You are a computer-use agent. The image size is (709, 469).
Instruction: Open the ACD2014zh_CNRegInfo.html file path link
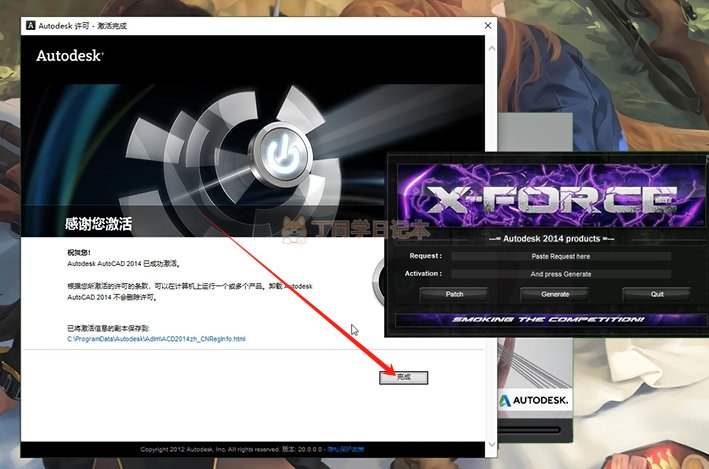[156, 339]
